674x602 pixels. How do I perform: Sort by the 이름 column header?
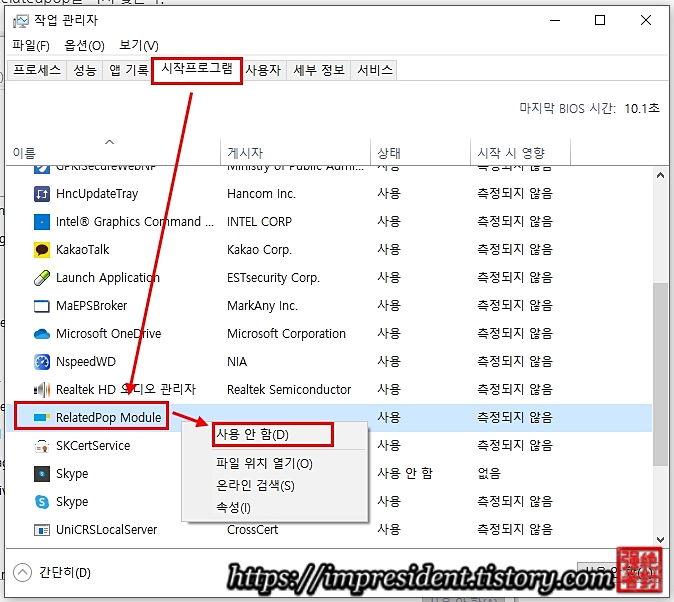pos(113,152)
